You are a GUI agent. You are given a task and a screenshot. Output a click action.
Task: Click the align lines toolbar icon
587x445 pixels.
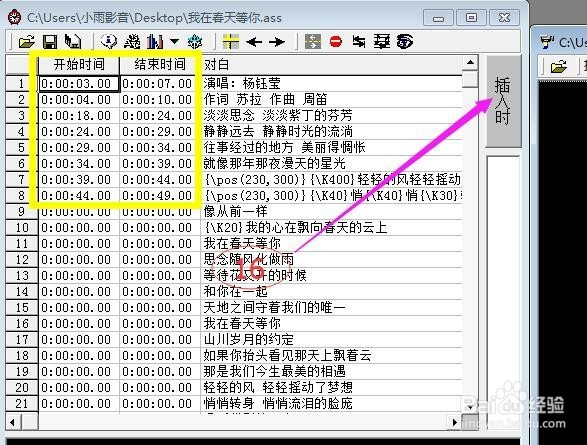click(x=382, y=42)
